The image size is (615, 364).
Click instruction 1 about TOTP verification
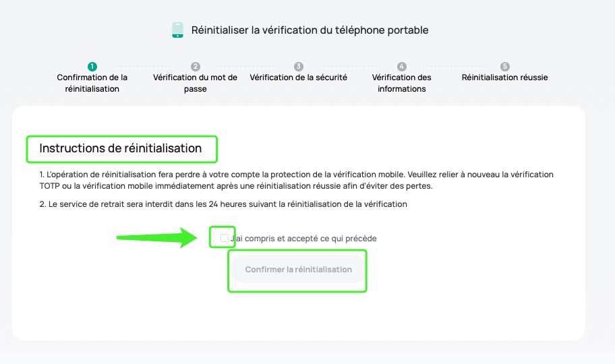point(297,180)
